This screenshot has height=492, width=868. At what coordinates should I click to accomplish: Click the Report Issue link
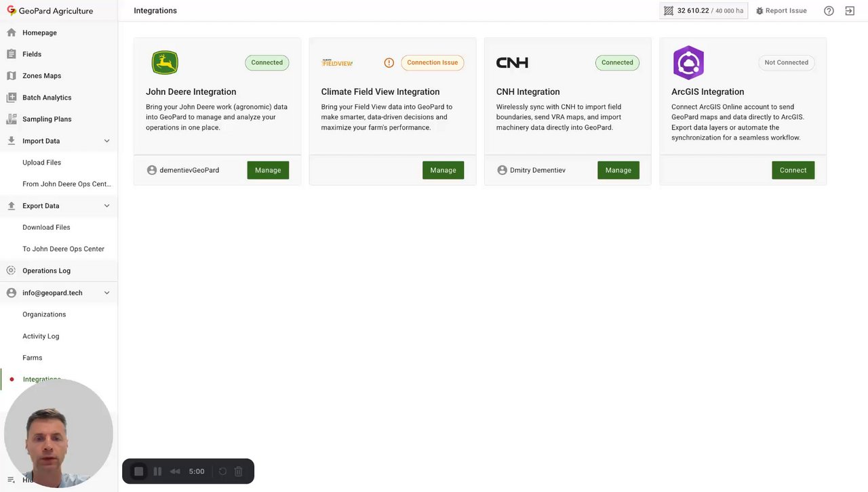coord(781,11)
